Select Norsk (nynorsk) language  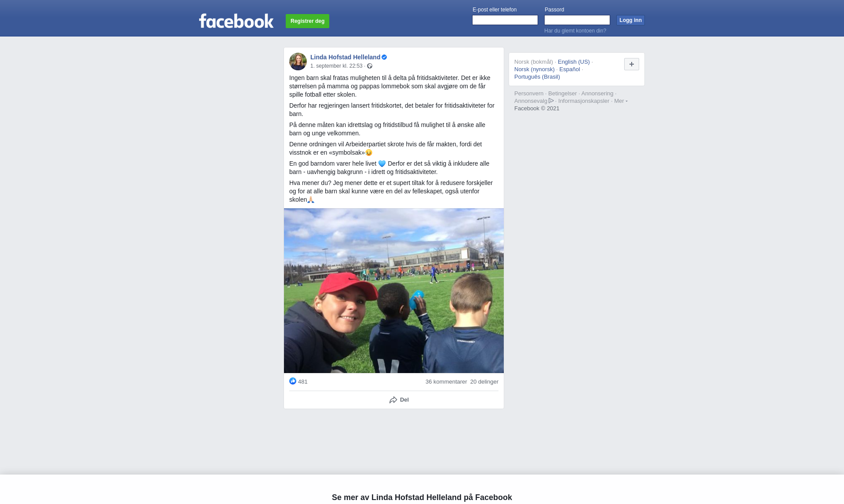(x=535, y=69)
